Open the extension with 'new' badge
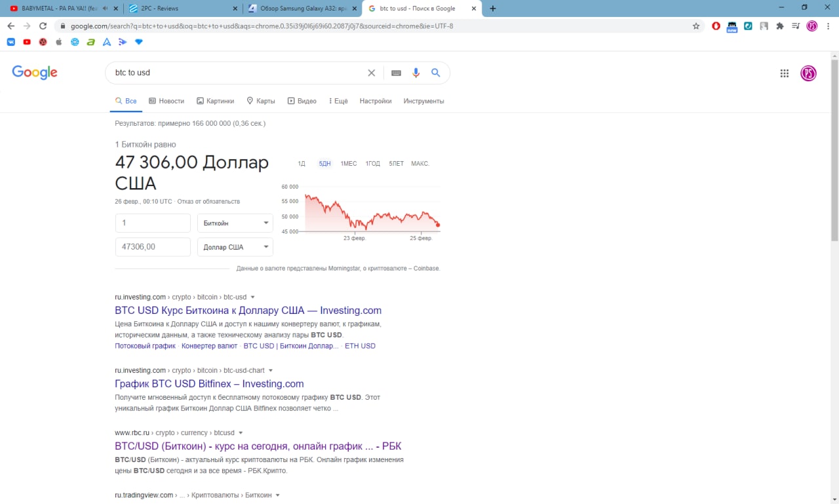The height and width of the screenshot is (504, 839). (732, 26)
